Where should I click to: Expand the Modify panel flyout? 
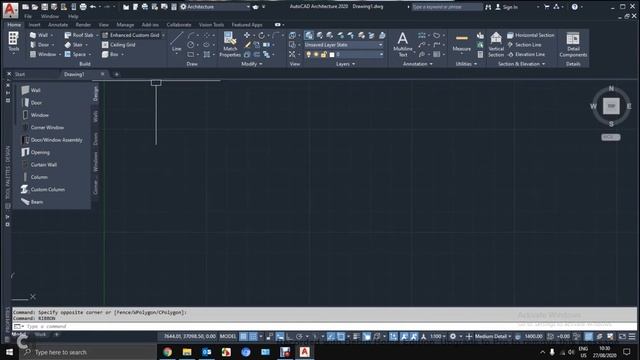point(252,64)
